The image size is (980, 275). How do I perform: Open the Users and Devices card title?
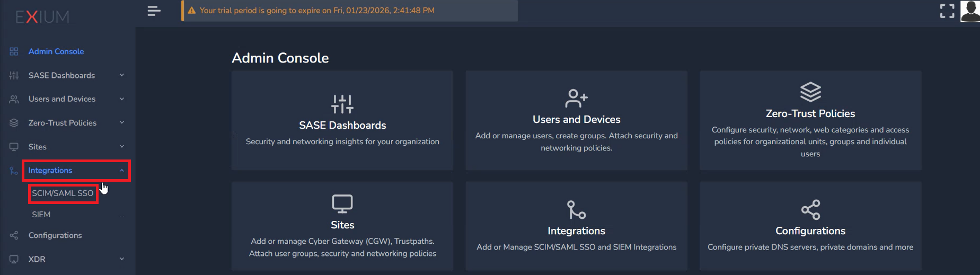coord(577,120)
